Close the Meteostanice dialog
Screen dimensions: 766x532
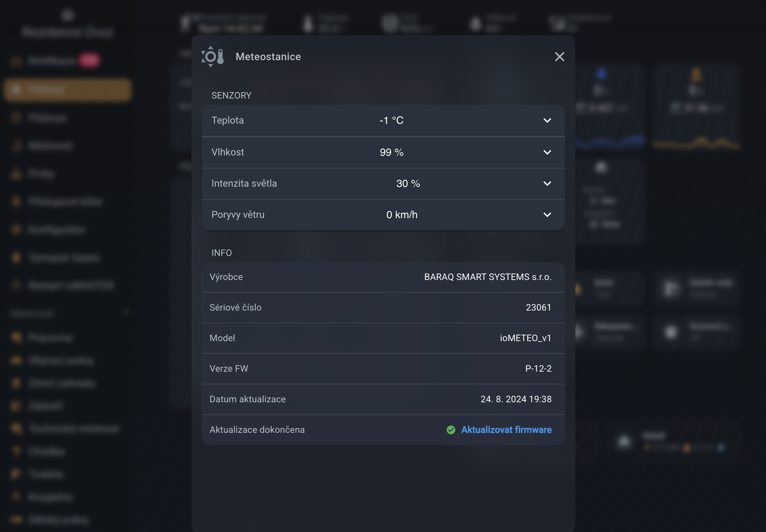click(559, 57)
